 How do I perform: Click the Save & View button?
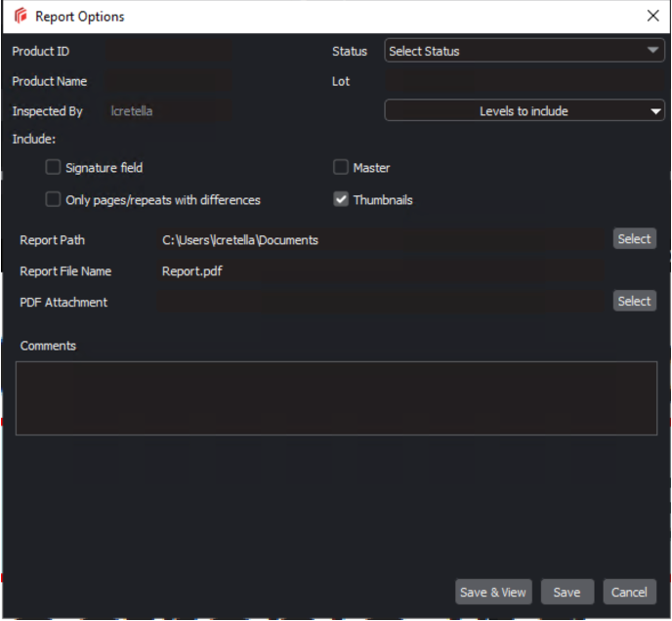pos(493,592)
